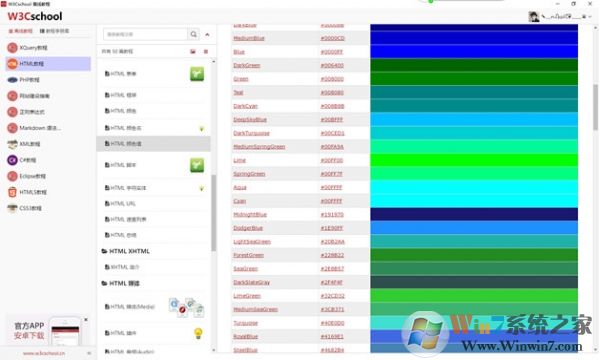Click the MidnightBlue color name link
The width and height of the screenshot is (599, 360).
250,215
